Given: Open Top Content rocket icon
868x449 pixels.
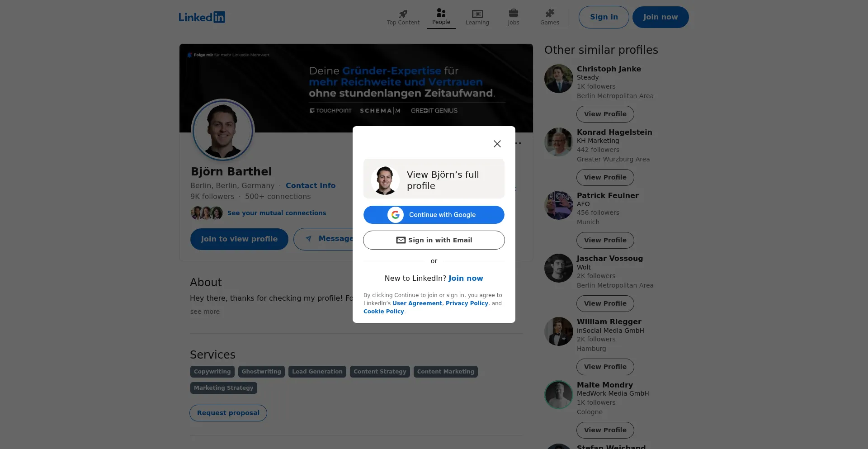Looking at the screenshot, I should pos(403,14).
